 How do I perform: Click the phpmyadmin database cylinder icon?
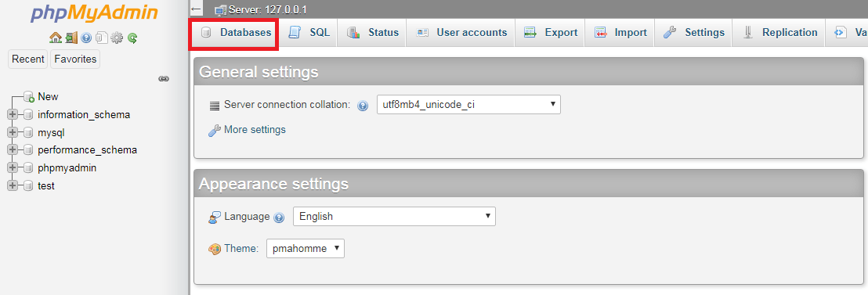28,168
